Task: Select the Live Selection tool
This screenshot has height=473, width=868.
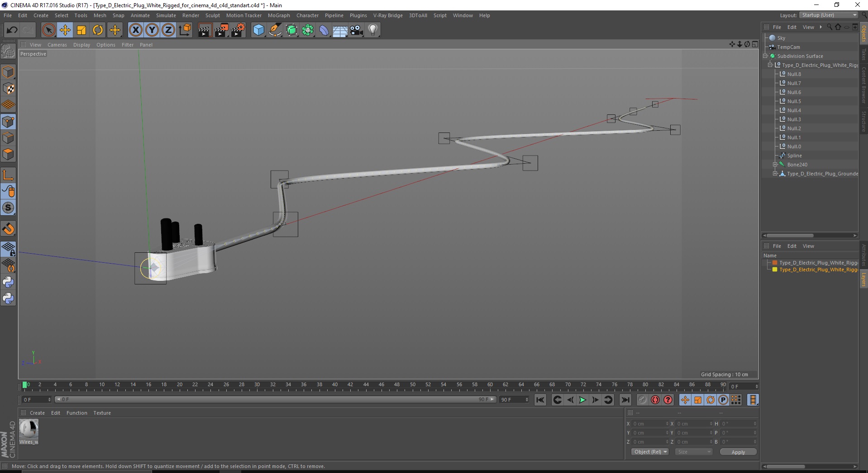Action: click(48, 30)
